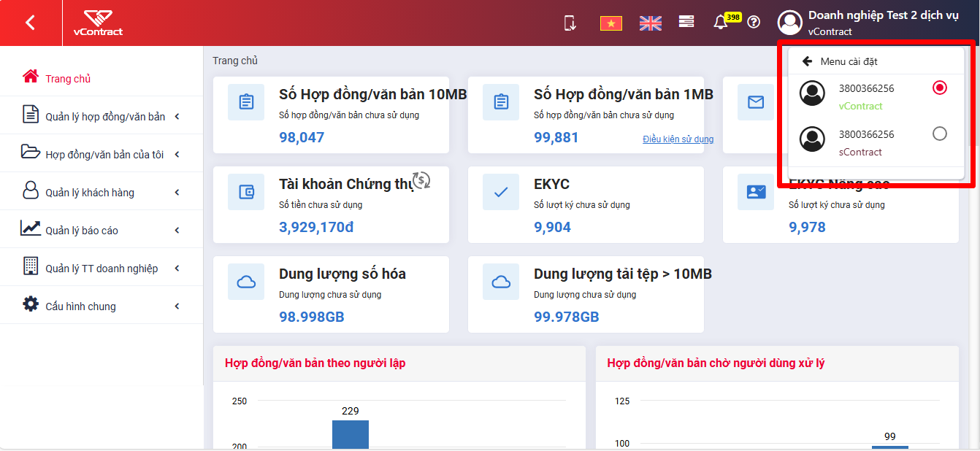The height and width of the screenshot is (451, 980).
Task: Open the stacked server icon in the header
Action: (686, 22)
